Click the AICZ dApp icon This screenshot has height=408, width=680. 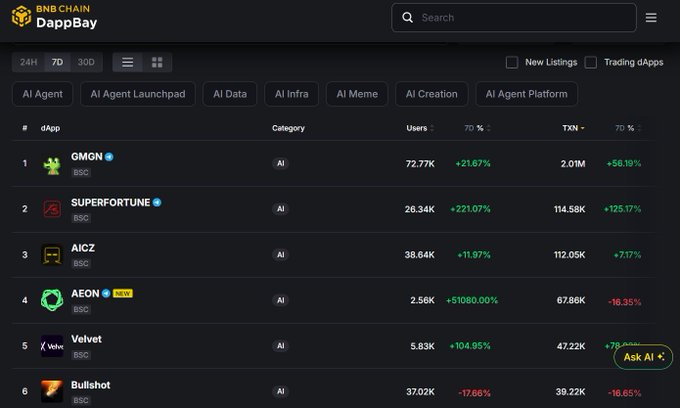pos(52,255)
